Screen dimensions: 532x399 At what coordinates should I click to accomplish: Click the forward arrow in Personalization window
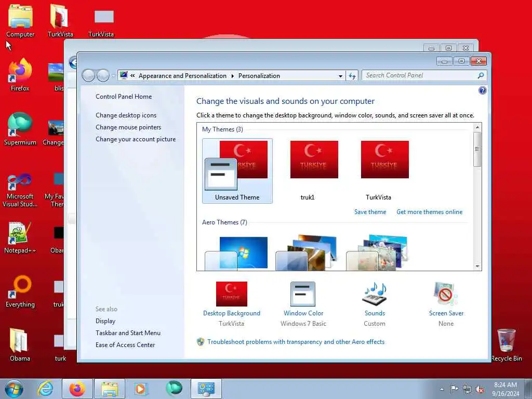coord(103,76)
